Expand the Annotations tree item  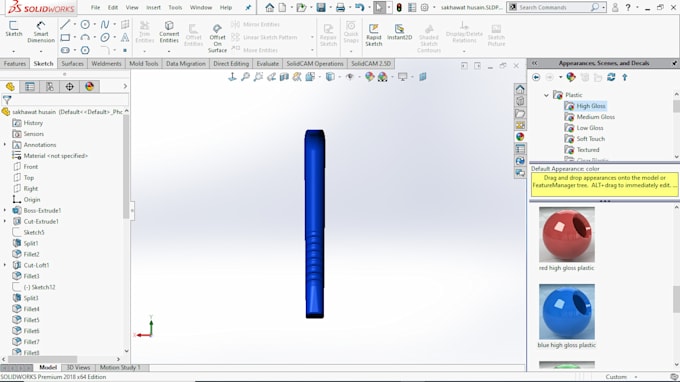[x=5, y=144]
